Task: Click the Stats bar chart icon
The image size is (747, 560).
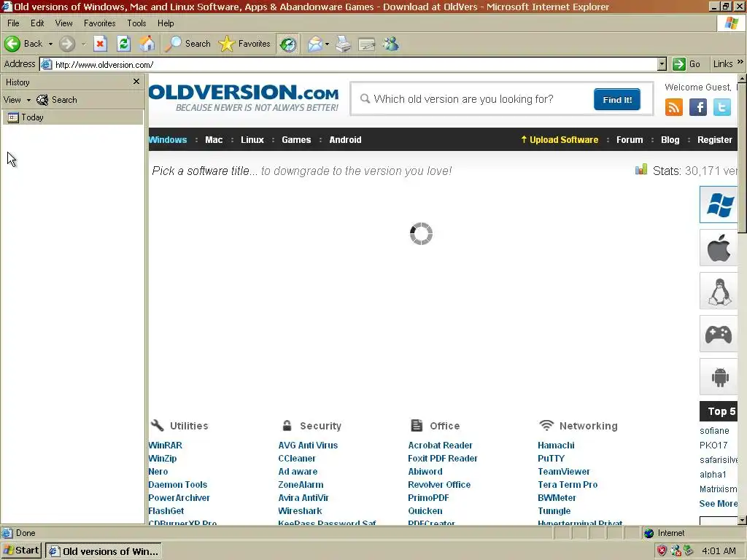Action: click(641, 169)
